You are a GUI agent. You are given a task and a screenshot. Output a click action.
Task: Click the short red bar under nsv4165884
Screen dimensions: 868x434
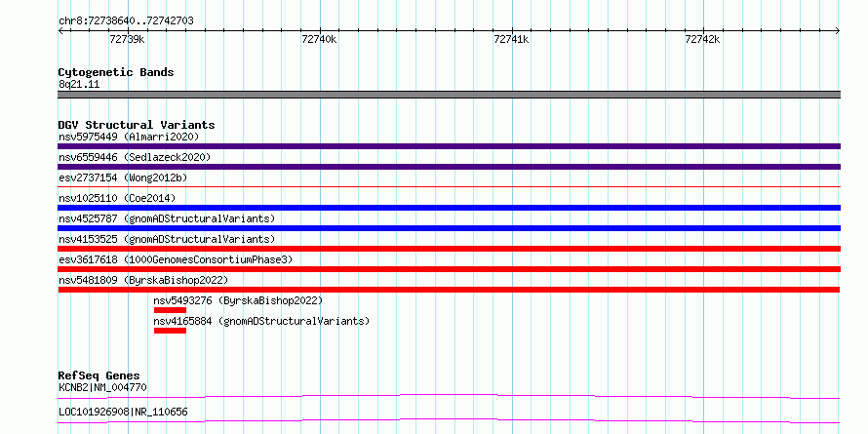(x=170, y=331)
